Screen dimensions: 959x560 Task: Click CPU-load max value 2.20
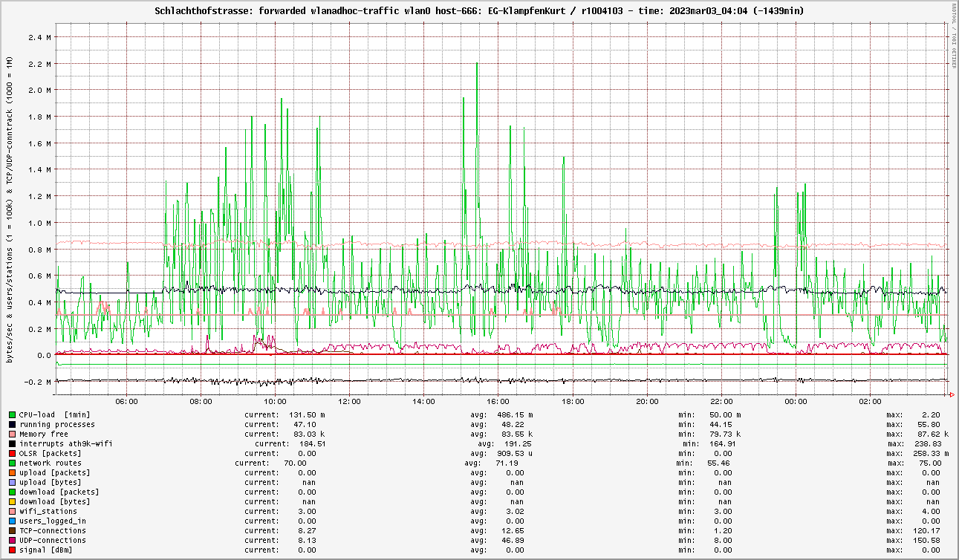point(932,415)
